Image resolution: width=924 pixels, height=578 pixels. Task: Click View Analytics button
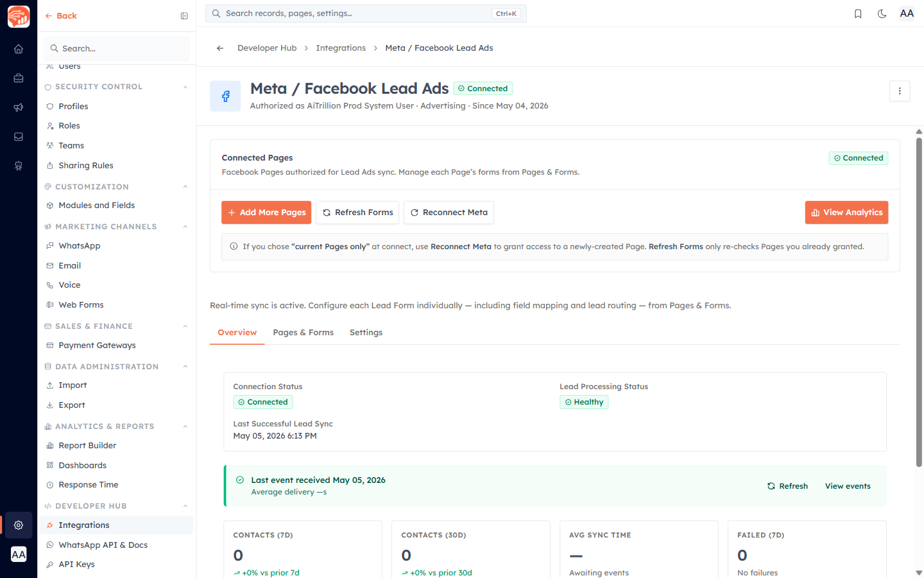tap(846, 213)
